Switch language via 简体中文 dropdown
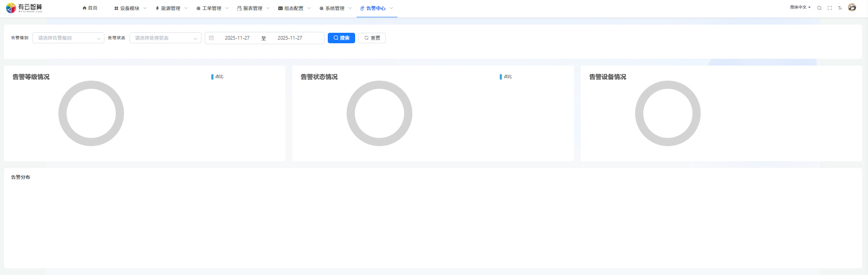 [x=800, y=7]
